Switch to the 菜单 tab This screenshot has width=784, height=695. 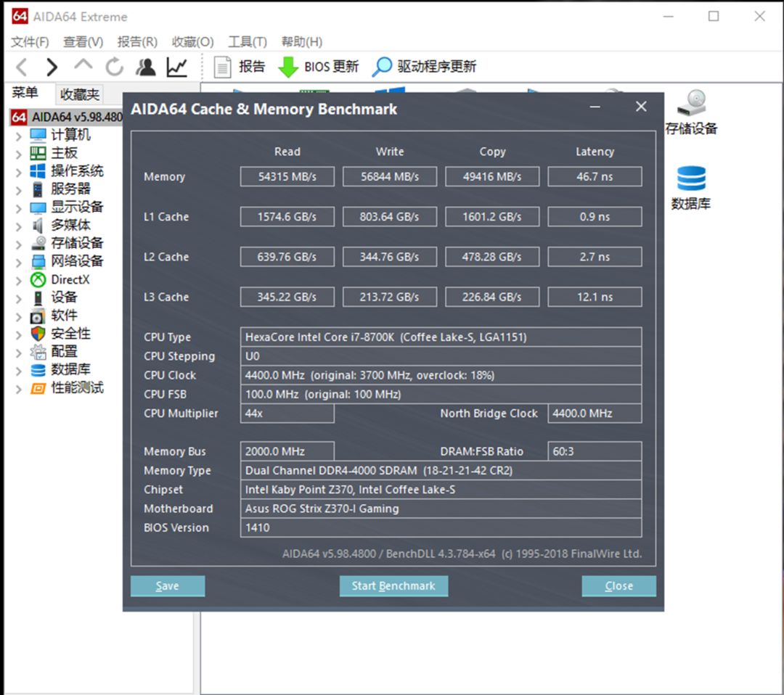(x=25, y=93)
